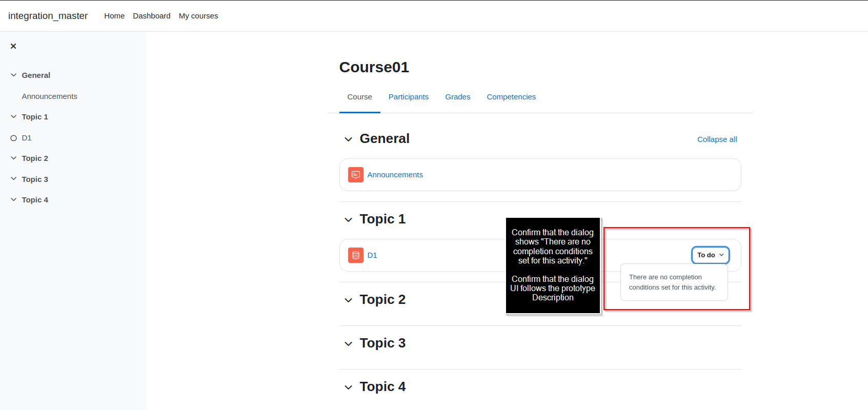
Task: Collapse Topic 4 in course index
Action: click(x=14, y=200)
